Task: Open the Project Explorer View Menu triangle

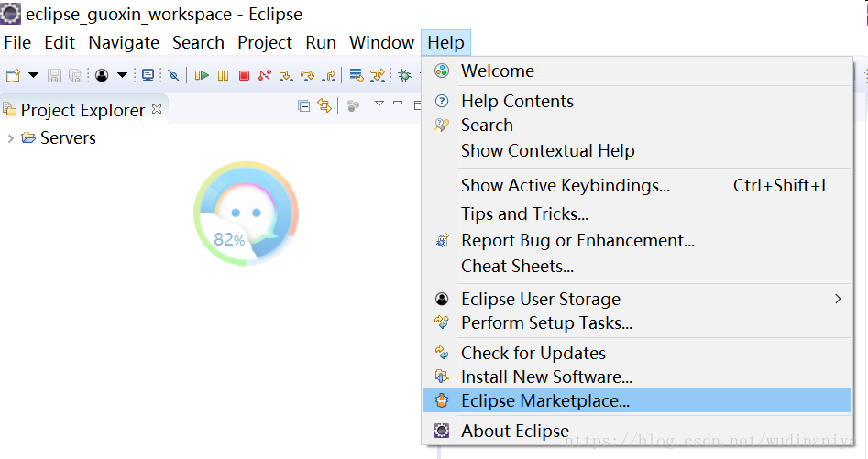Action: 379,104
